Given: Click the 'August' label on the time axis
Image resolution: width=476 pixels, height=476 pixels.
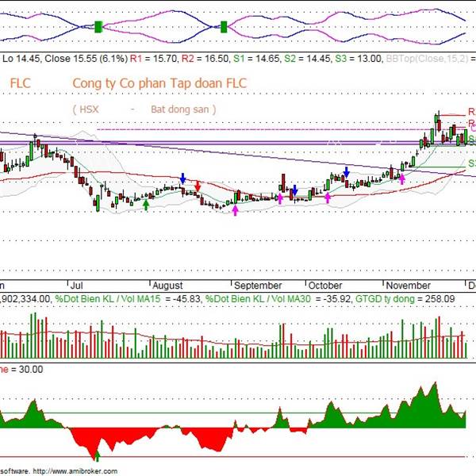Looking at the screenshot, I should (x=167, y=286).
